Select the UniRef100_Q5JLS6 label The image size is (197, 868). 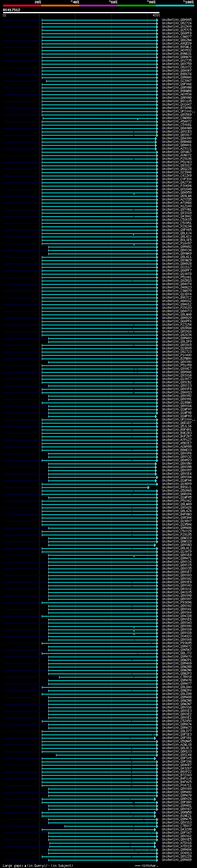(177, 426)
